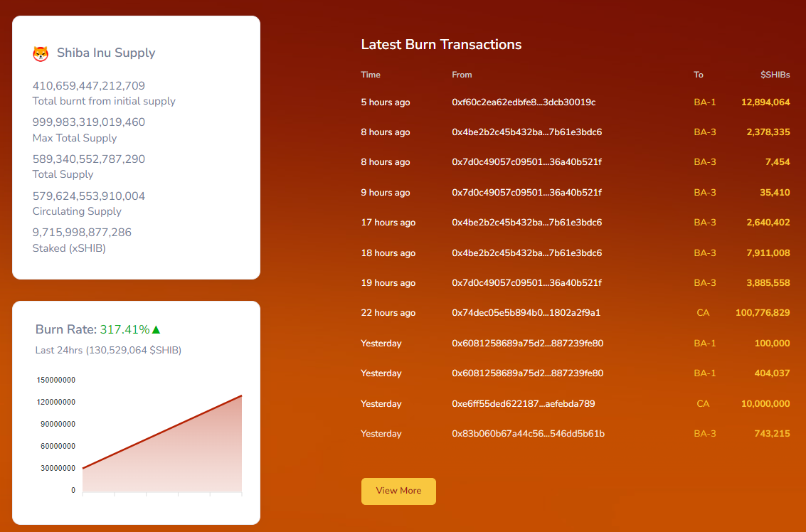Select circulating supply value 579,624,553,910,004
806x532 pixels.
click(88, 196)
